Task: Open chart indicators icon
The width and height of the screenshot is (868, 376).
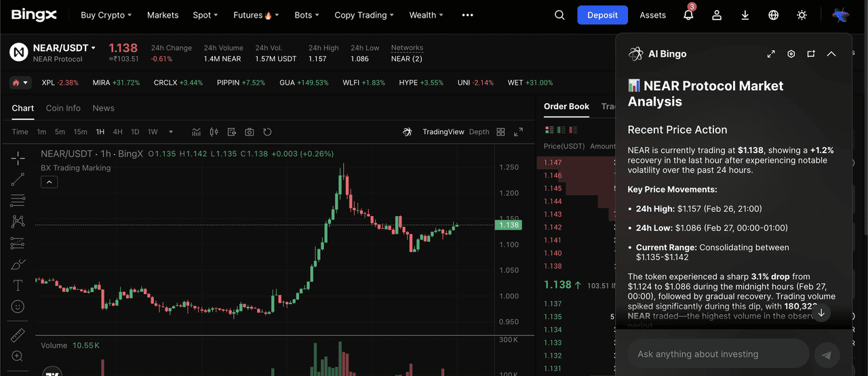Action: click(197, 132)
